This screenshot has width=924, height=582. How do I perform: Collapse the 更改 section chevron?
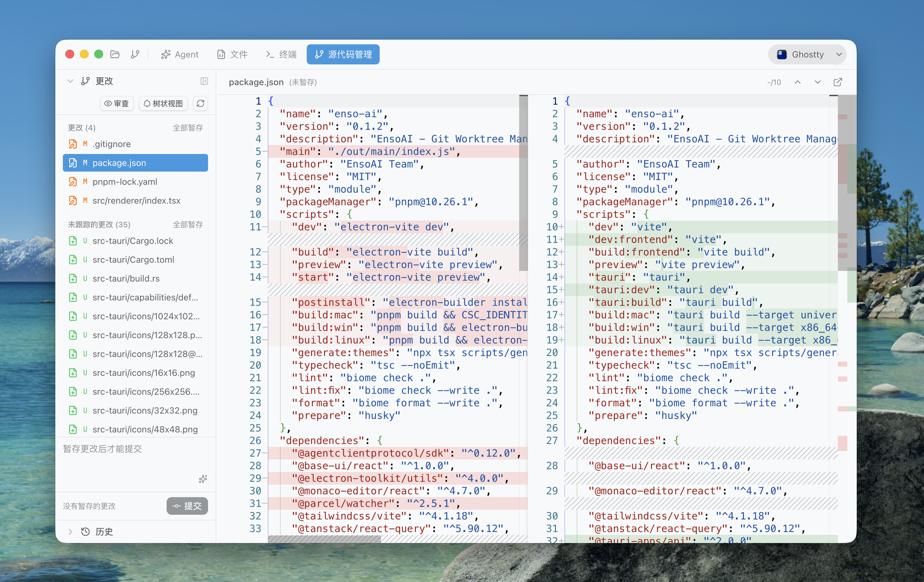pyautogui.click(x=70, y=81)
